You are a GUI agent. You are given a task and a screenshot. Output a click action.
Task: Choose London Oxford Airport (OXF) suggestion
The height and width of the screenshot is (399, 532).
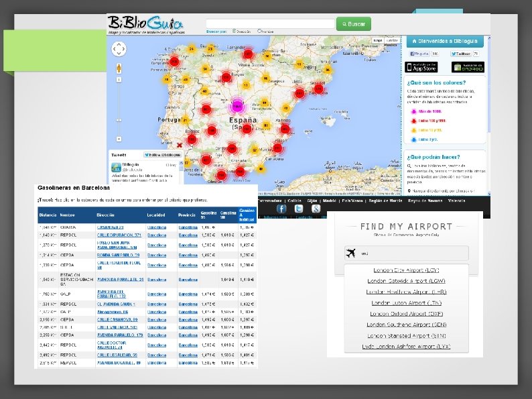pos(406,313)
